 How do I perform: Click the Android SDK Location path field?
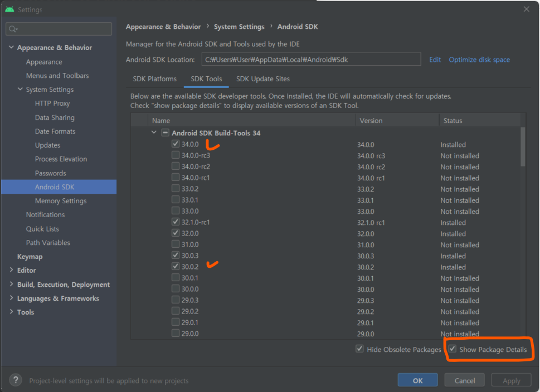click(311, 59)
